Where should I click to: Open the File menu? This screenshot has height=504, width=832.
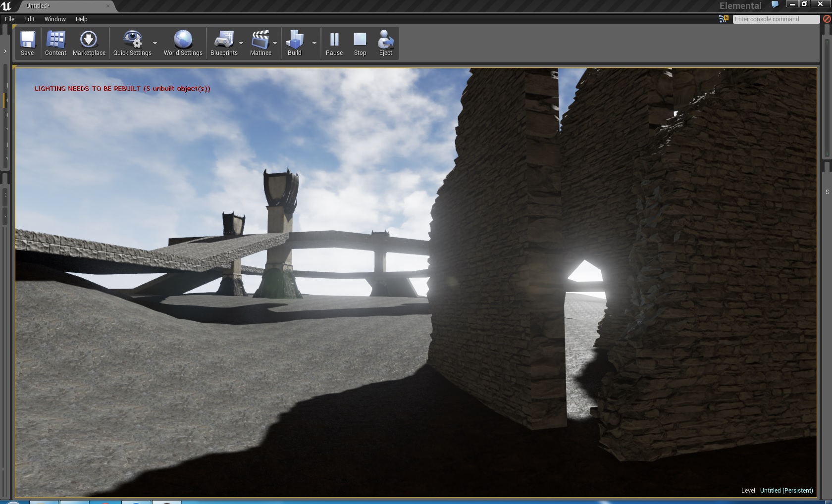click(10, 19)
